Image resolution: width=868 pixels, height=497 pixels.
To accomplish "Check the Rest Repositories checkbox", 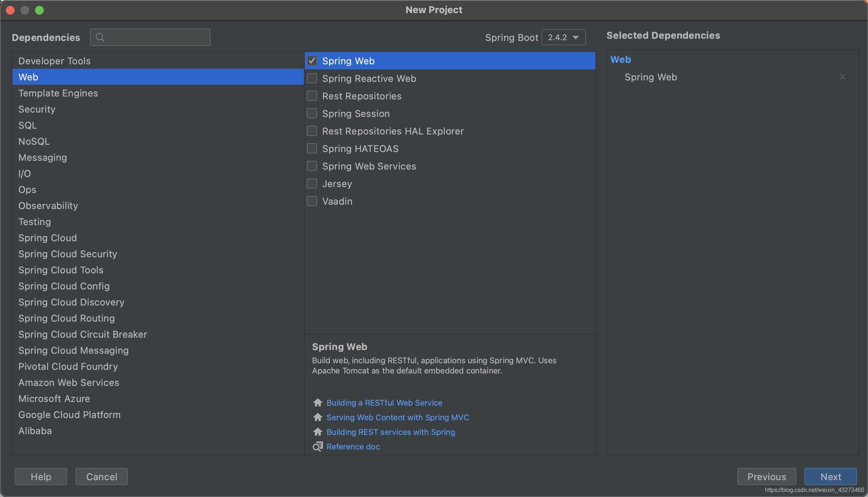I will (x=312, y=96).
